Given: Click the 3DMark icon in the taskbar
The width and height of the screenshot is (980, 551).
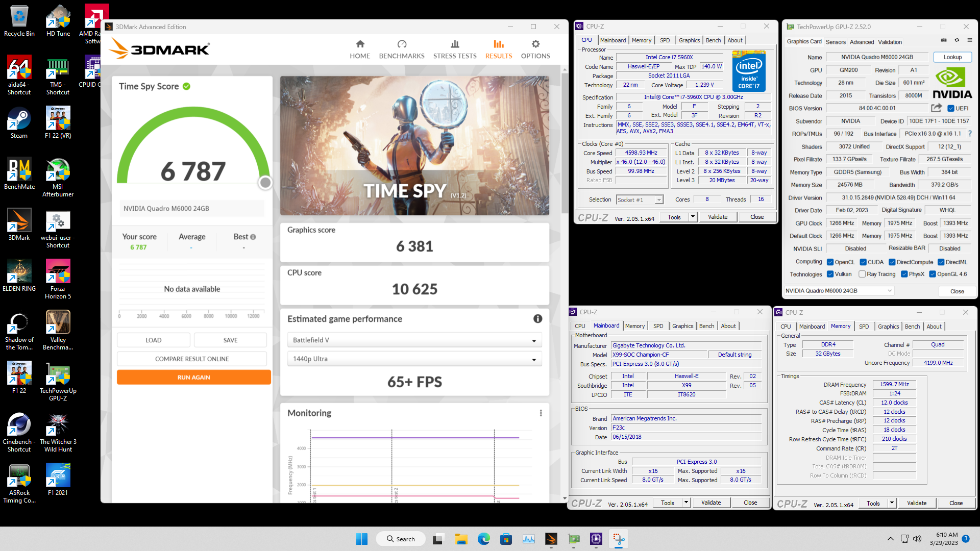Looking at the screenshot, I should (x=551, y=539).
